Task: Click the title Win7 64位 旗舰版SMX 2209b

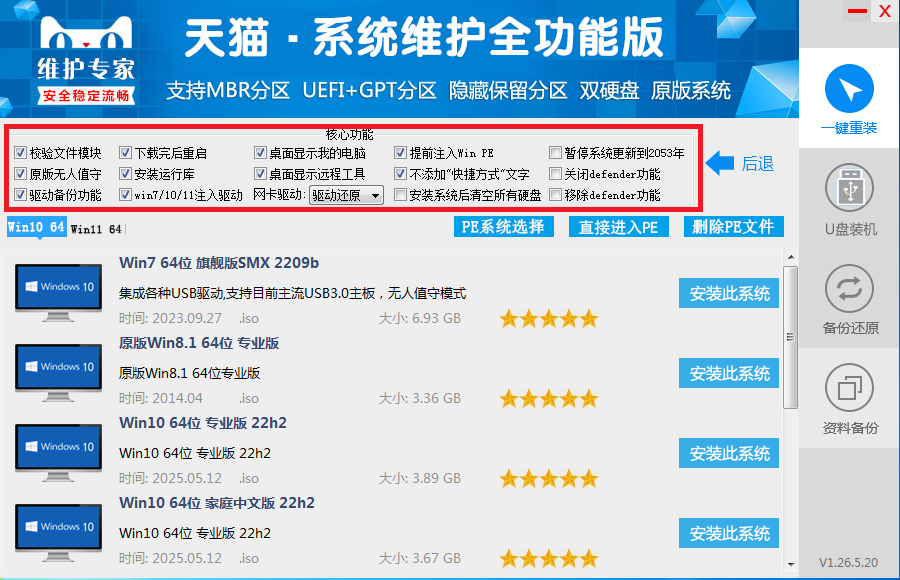Action: (x=219, y=263)
